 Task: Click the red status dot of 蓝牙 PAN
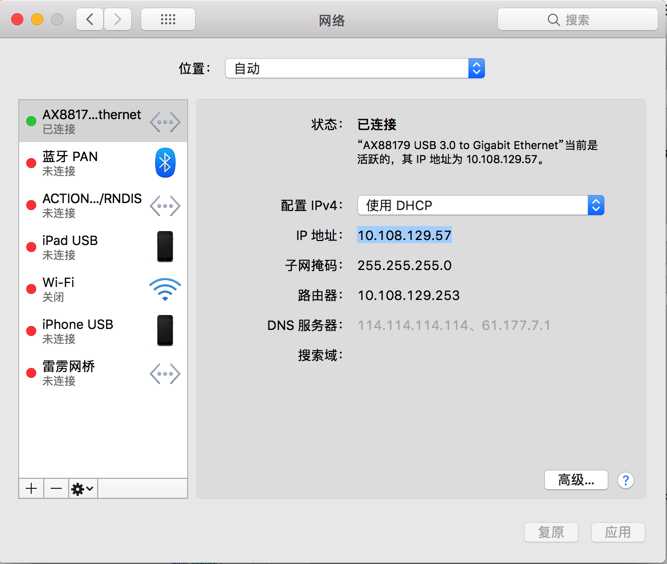(31, 163)
